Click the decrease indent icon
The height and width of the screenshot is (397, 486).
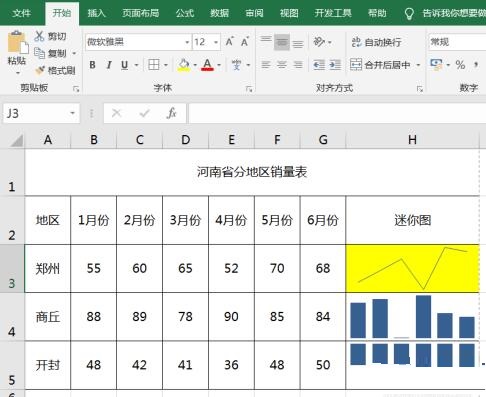(x=319, y=65)
